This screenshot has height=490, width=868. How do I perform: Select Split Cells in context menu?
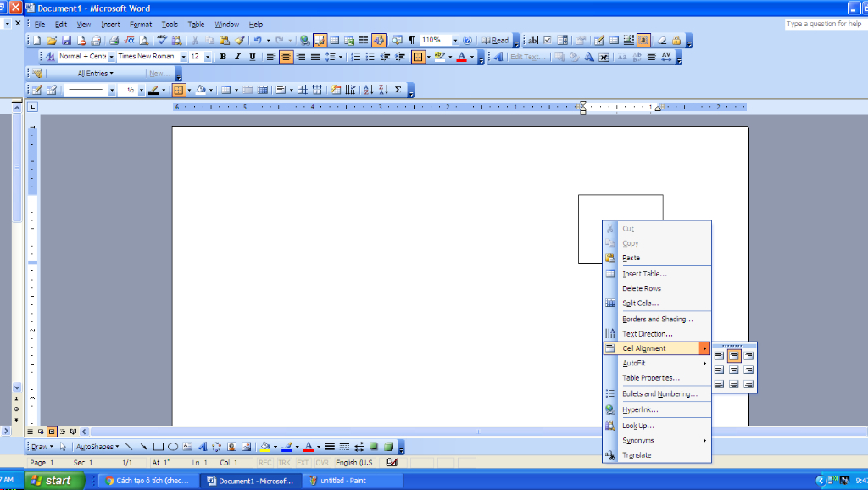(x=657, y=303)
